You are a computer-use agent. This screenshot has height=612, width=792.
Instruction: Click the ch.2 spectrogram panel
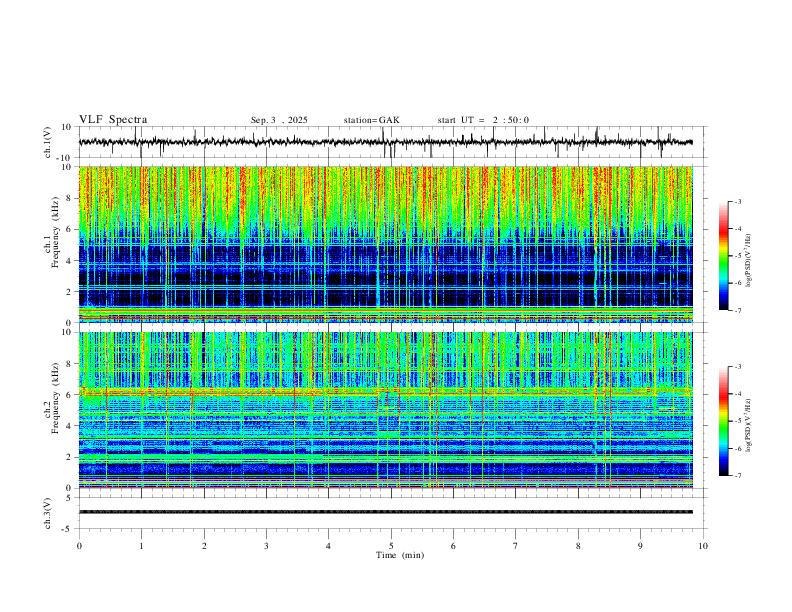click(385, 410)
